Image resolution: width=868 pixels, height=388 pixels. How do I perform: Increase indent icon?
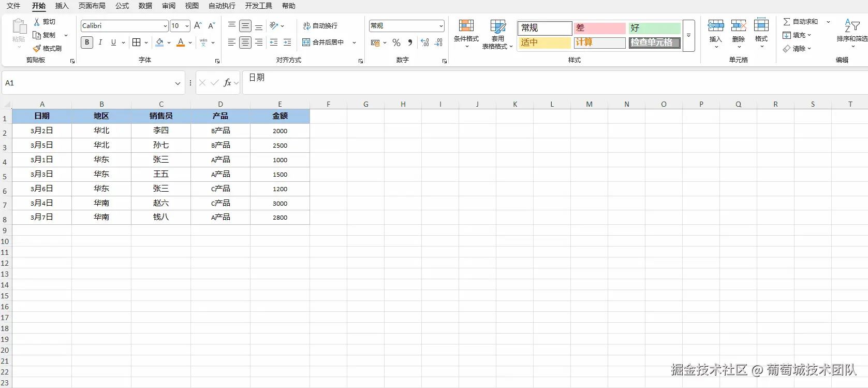point(287,42)
